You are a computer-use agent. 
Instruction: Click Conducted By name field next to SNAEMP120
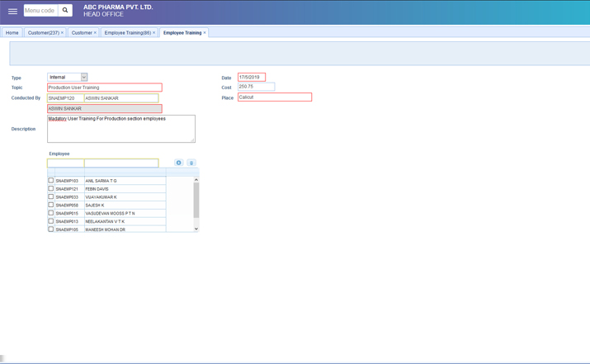(x=121, y=98)
